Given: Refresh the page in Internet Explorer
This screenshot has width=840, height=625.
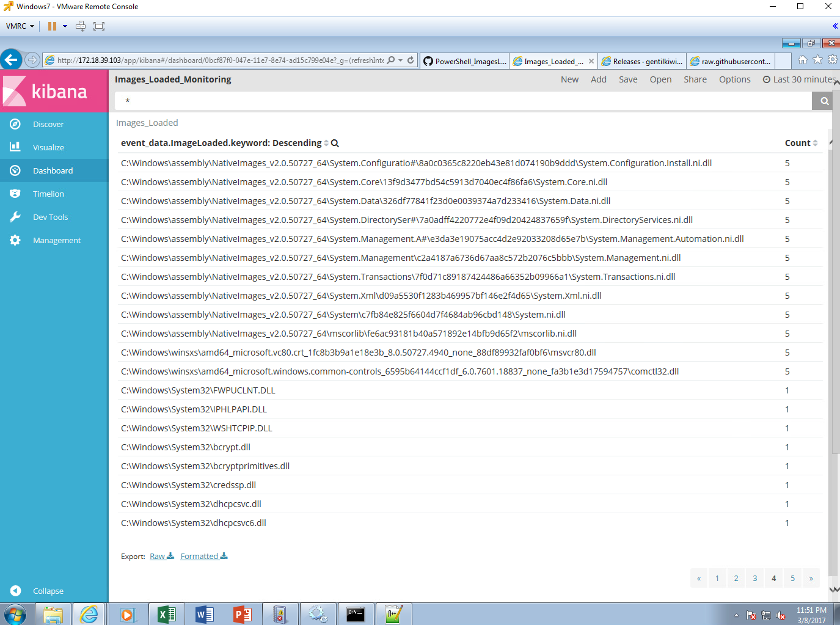Looking at the screenshot, I should tap(411, 60).
